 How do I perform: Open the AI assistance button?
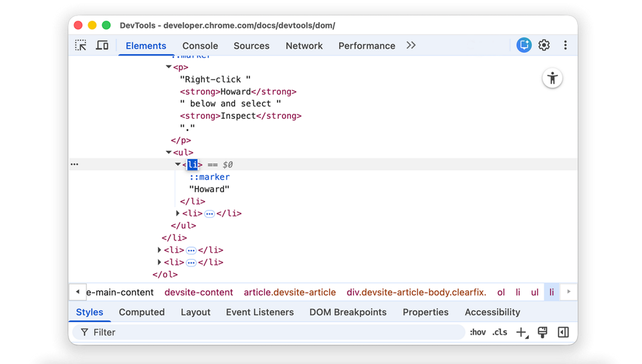click(x=524, y=45)
